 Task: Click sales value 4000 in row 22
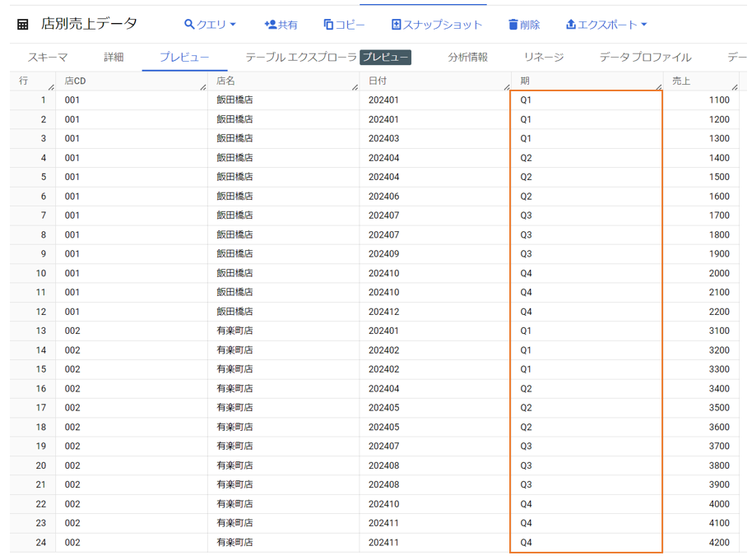[719, 504]
